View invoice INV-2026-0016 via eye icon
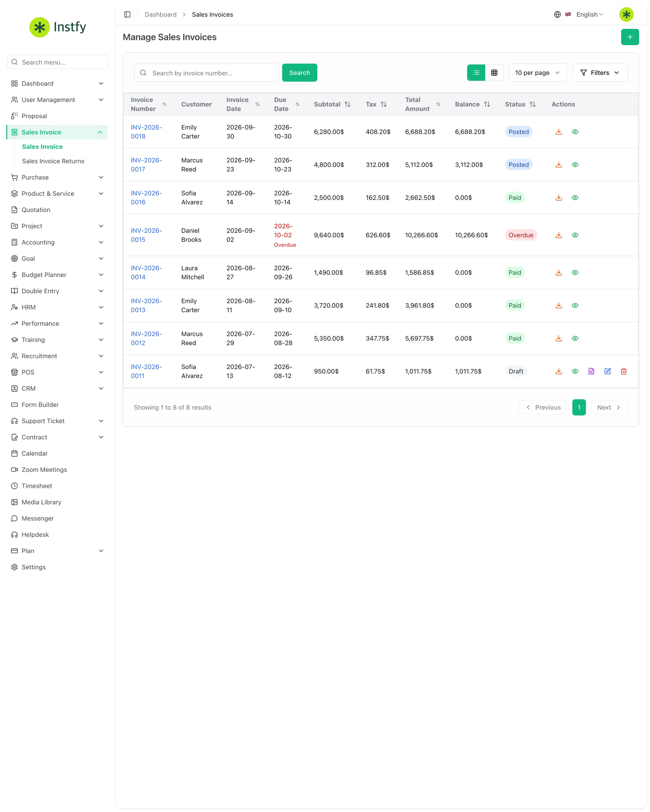This screenshot has height=812, width=650. point(575,198)
